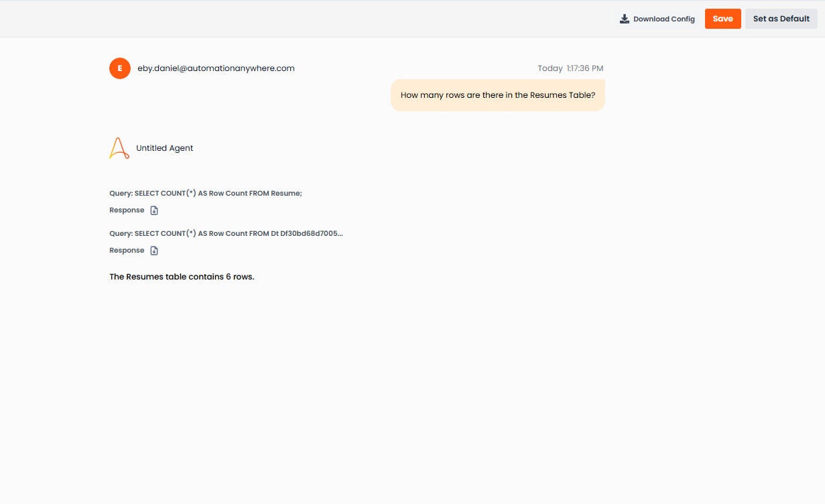Screen dimensions: 825x504
Task: Click the Download Config link
Action: pyautogui.click(x=664, y=19)
